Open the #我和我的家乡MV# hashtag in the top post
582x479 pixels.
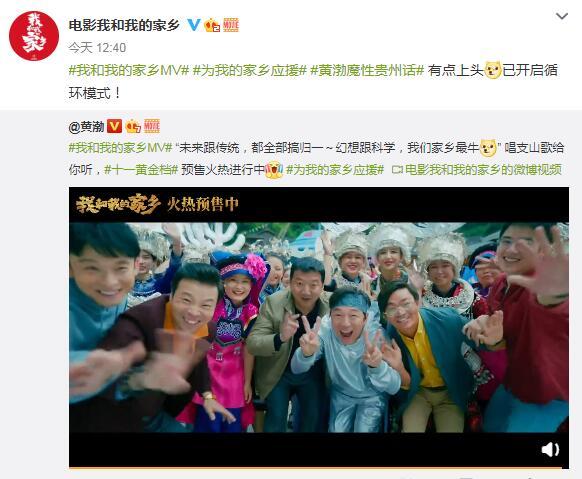point(129,70)
